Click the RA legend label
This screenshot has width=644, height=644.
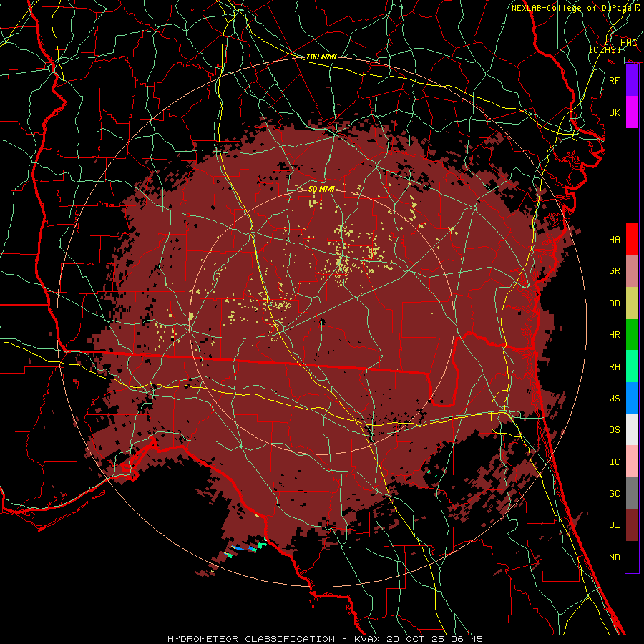click(x=615, y=367)
